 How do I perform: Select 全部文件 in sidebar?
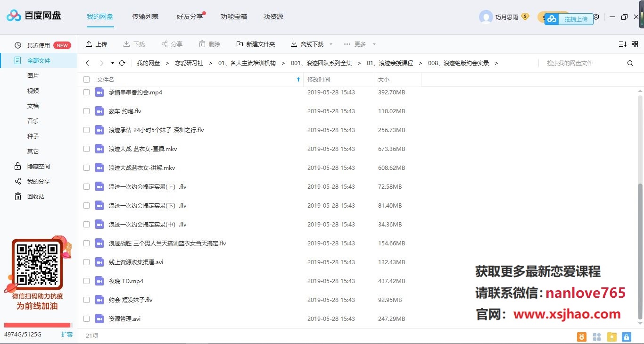[39, 60]
